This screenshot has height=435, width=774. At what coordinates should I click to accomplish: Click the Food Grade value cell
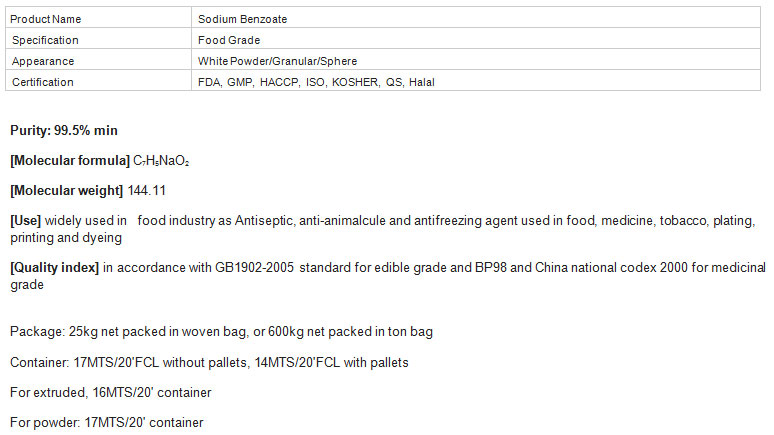point(476,39)
